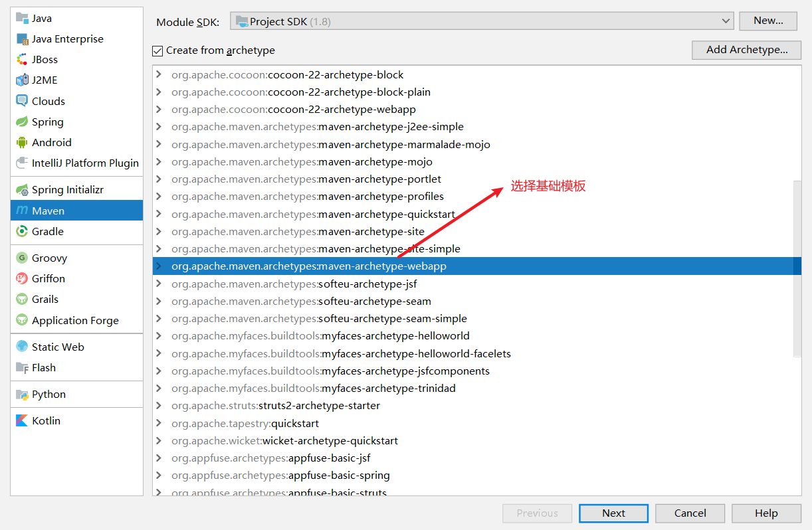
Task: Click the Spring leaf icon
Action: [22, 122]
